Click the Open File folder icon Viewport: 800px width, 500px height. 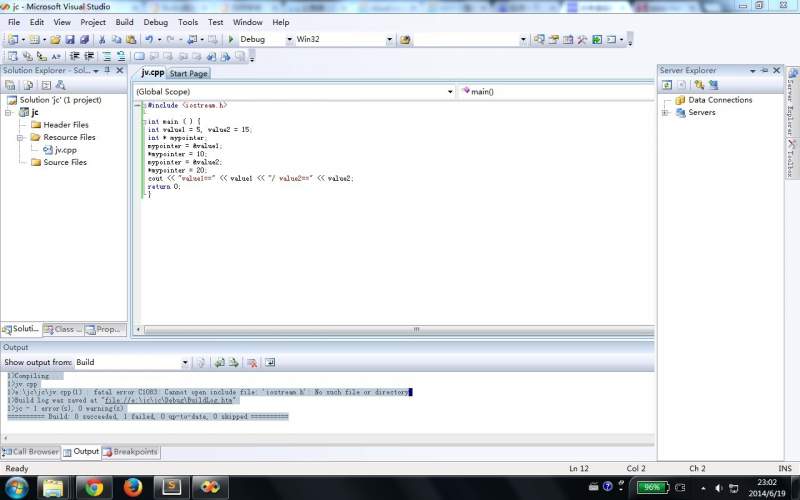point(55,39)
